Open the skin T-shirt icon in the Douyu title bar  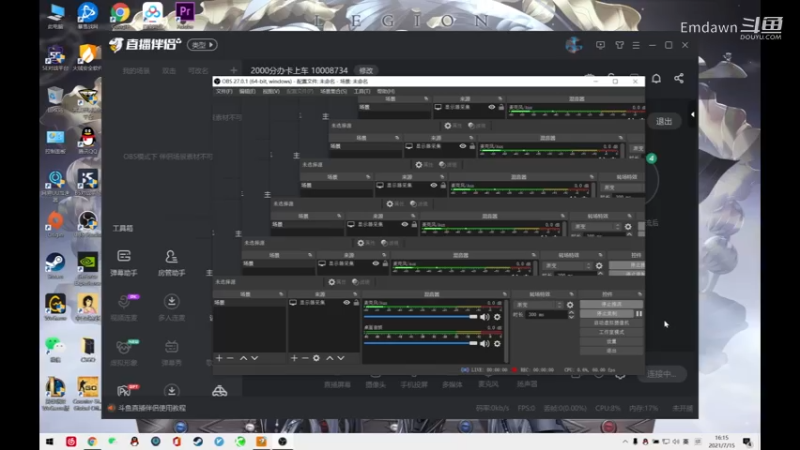pyautogui.click(x=619, y=45)
